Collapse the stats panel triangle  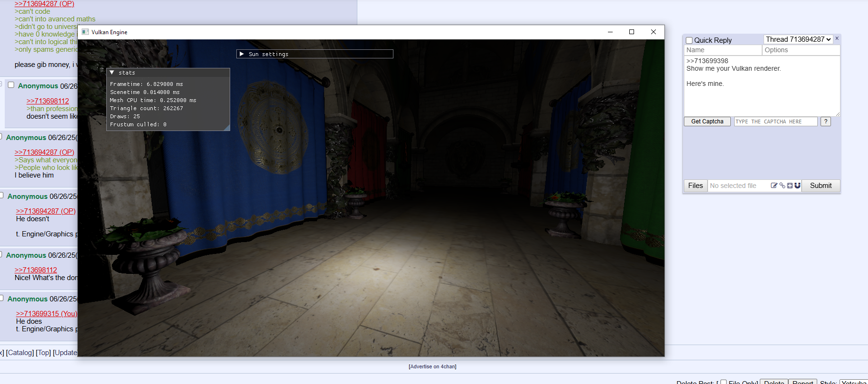coord(112,73)
